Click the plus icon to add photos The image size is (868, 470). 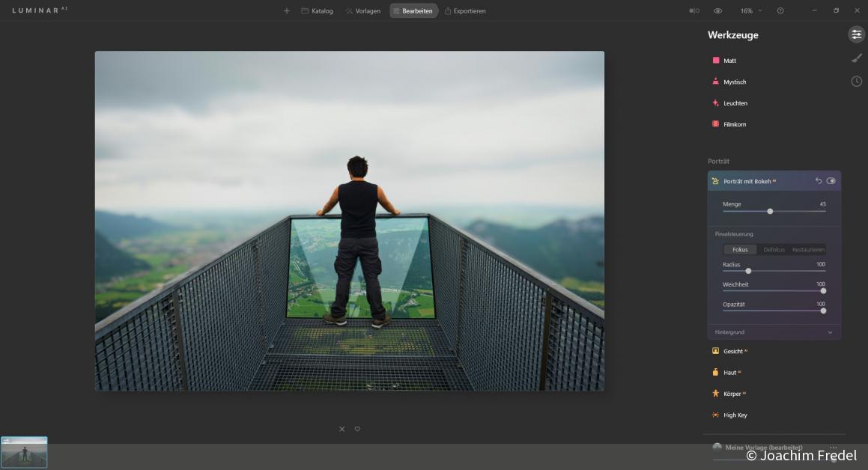(286, 10)
